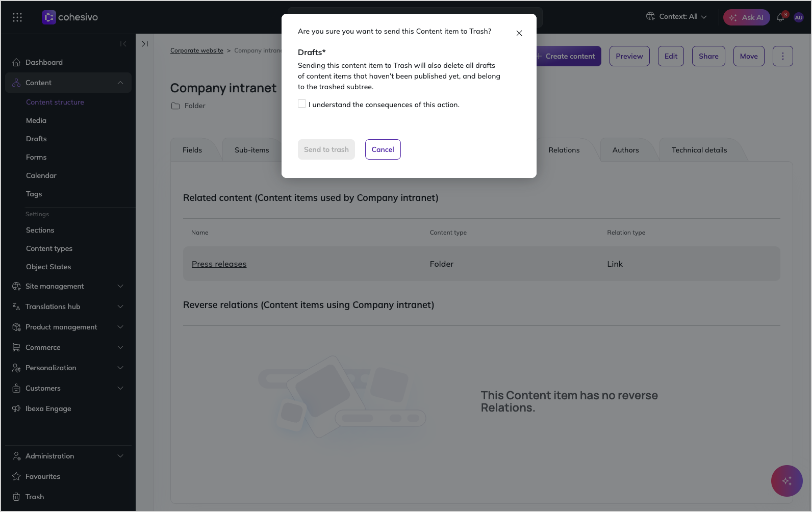Click the Share button

click(708, 56)
